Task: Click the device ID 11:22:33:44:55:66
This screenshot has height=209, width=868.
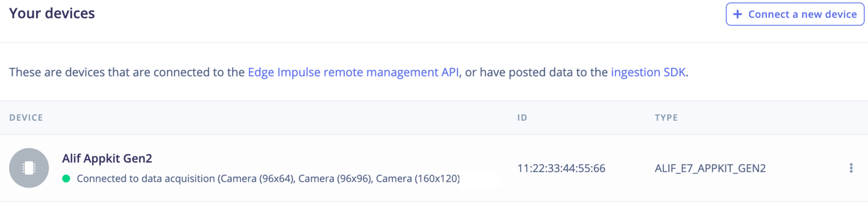Action: [561, 168]
